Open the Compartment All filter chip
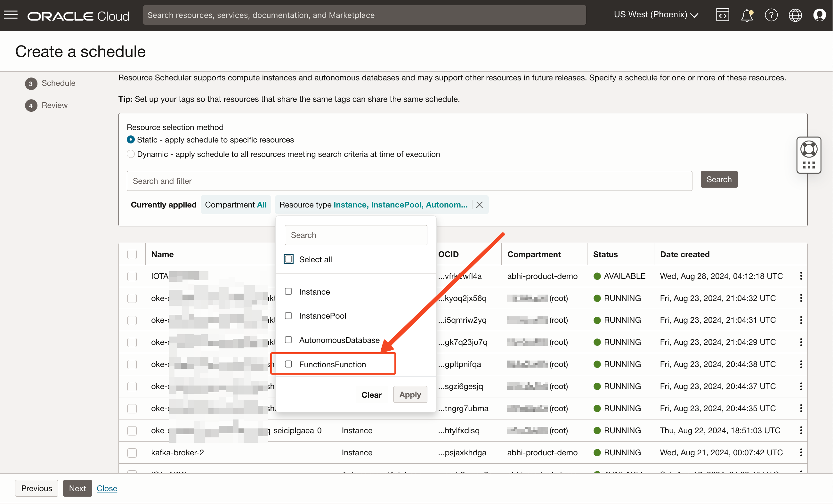 236,205
